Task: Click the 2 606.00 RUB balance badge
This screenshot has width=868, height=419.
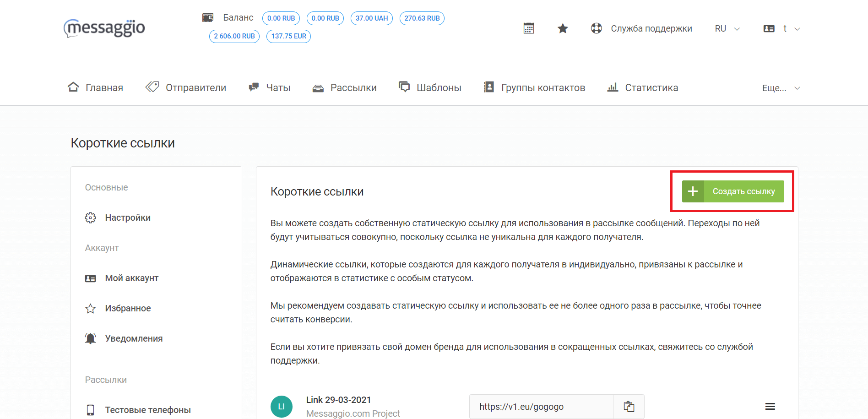Action: (x=234, y=36)
